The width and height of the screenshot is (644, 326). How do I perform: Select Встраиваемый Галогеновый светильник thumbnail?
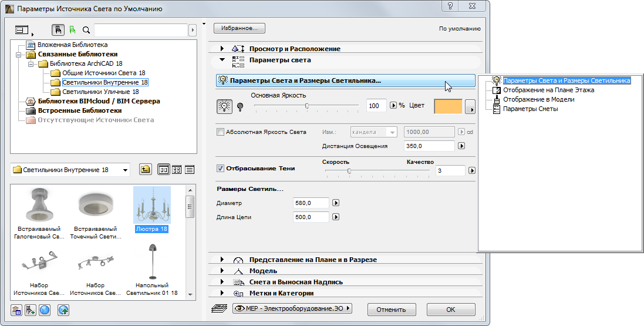pos(39,213)
